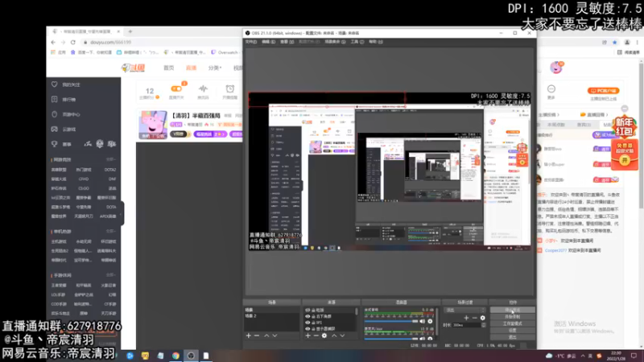Open the Chrome three-dot menu
This screenshot has width=644, height=362.
tap(637, 43)
